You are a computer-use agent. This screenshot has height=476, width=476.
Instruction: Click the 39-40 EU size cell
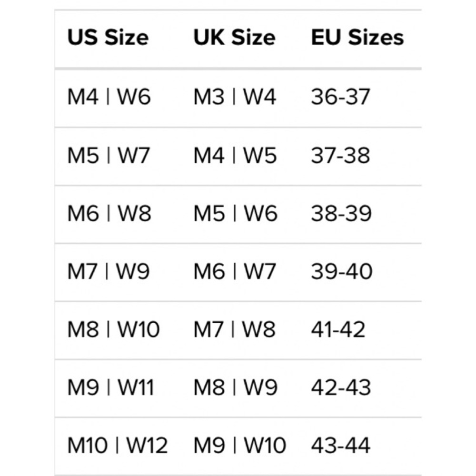[342, 271]
